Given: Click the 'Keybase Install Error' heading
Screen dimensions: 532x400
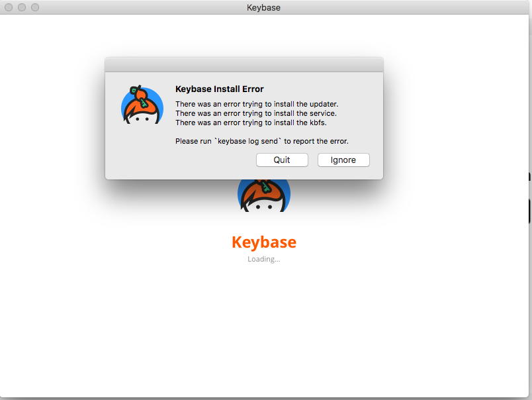Looking at the screenshot, I should 219,89.
